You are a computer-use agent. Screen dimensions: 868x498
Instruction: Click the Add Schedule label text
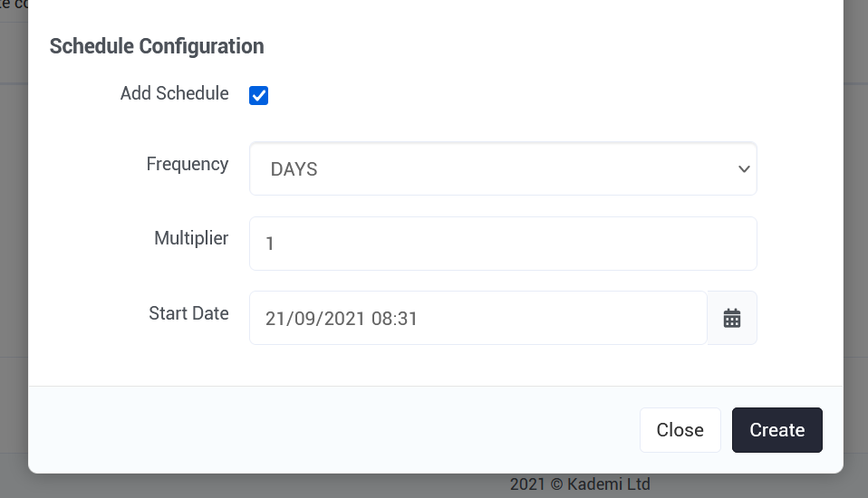[174, 93]
